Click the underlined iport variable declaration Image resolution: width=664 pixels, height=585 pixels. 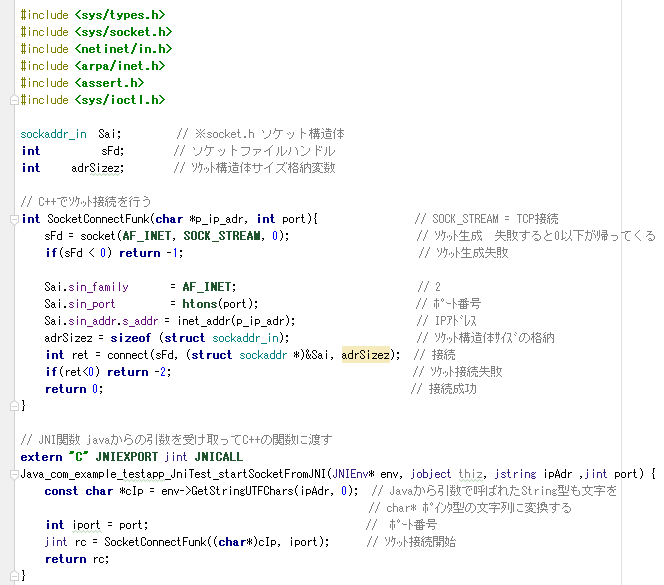pos(87,525)
